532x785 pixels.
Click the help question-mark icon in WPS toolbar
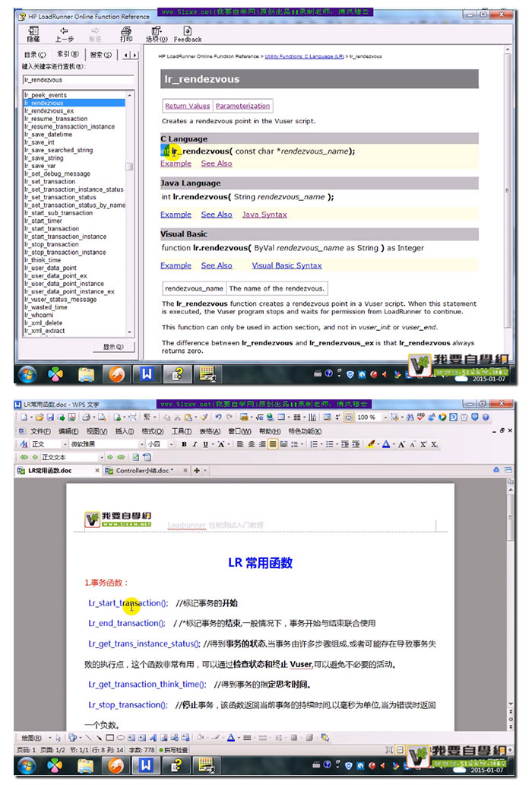click(485, 417)
